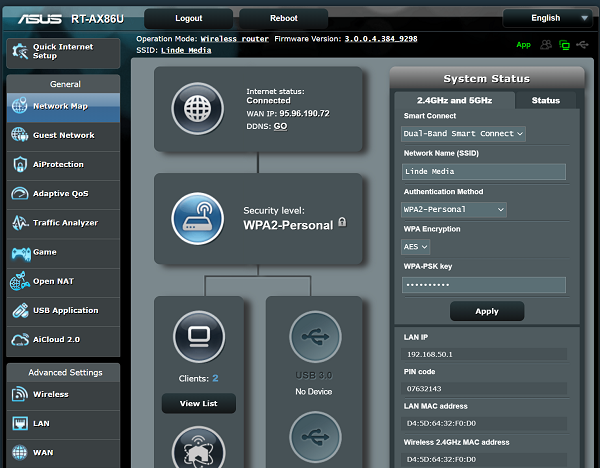
Task: Open WAN settings globe icon
Action: point(20,452)
